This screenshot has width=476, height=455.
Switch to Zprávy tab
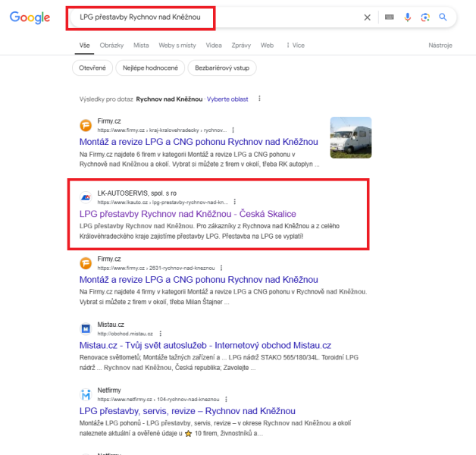coord(241,45)
